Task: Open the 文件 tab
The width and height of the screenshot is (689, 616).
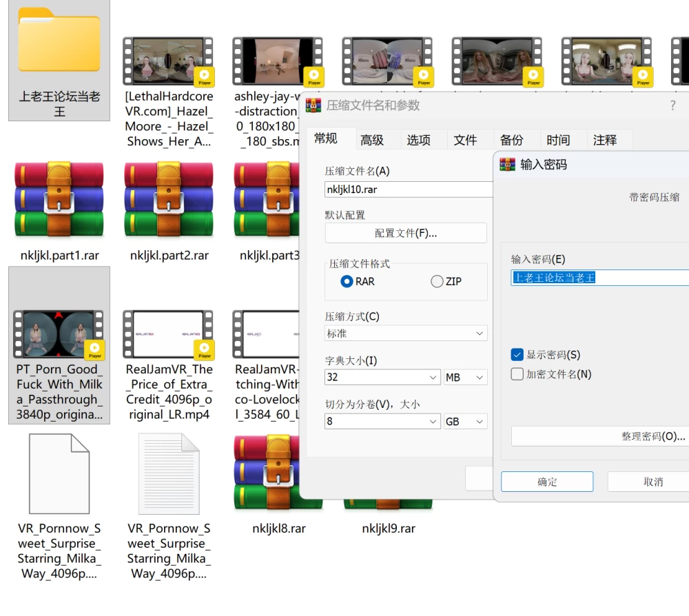Action: 465,140
